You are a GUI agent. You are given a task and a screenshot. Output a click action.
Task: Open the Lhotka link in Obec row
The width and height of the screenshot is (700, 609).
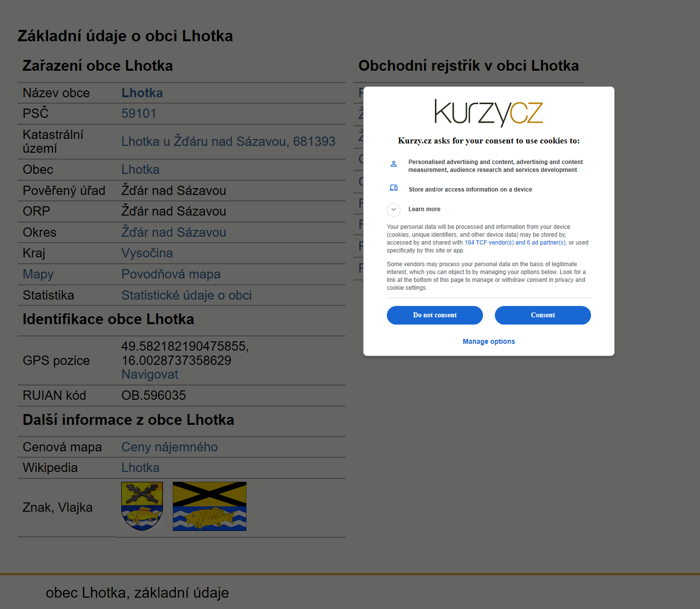coord(140,169)
